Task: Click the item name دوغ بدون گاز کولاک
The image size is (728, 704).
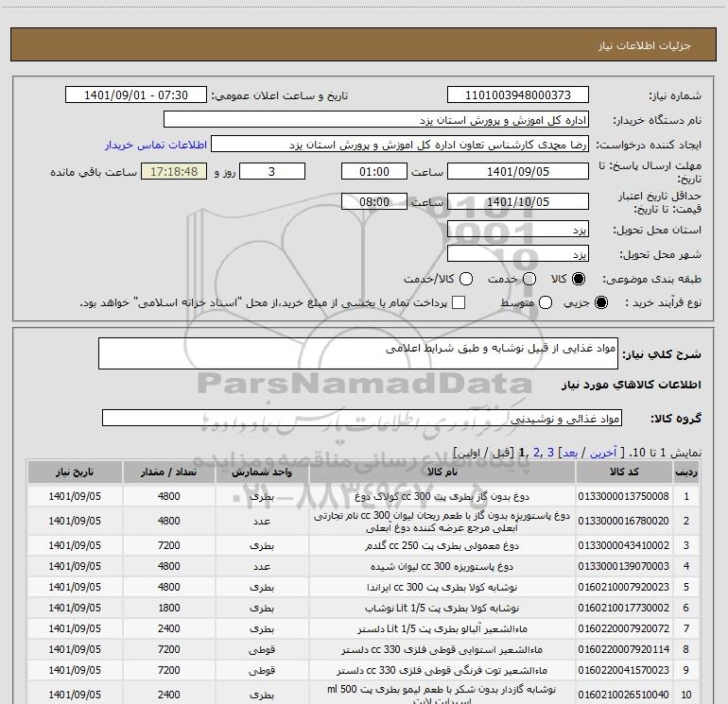Action: tap(442, 496)
